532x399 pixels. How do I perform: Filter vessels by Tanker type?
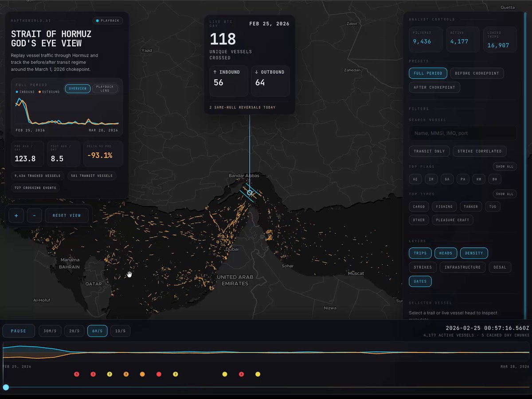tap(471, 207)
